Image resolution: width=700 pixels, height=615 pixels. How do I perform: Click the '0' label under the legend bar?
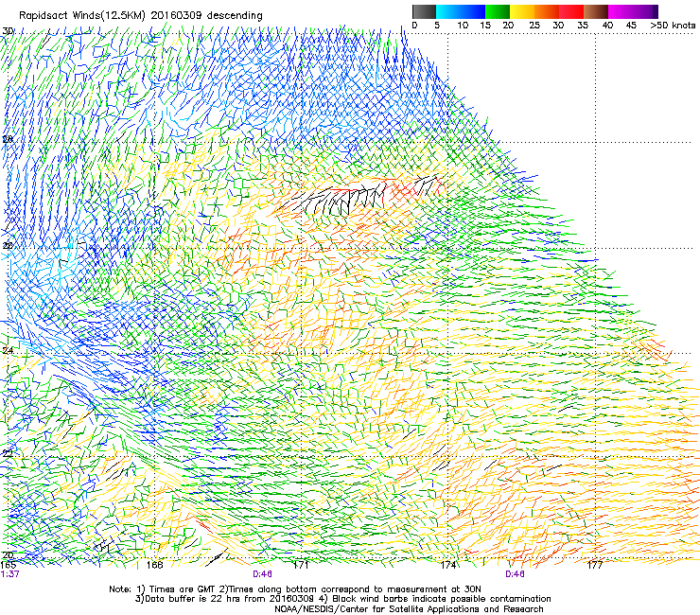click(x=414, y=26)
